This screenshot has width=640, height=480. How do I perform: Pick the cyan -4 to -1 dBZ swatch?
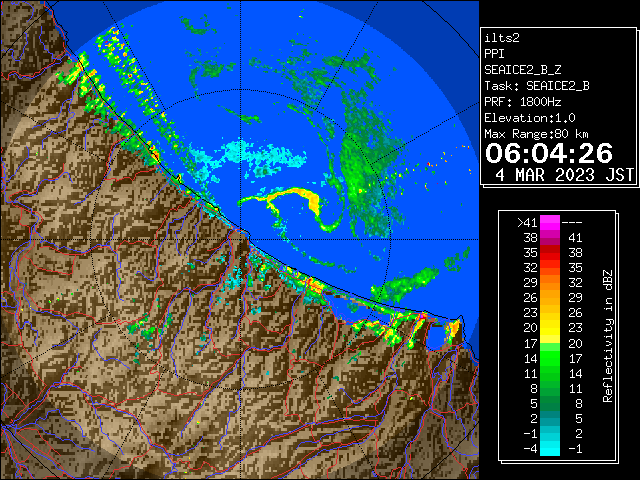point(550,448)
